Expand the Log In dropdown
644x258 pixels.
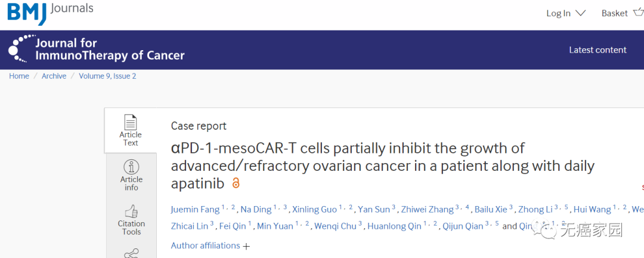(566, 13)
